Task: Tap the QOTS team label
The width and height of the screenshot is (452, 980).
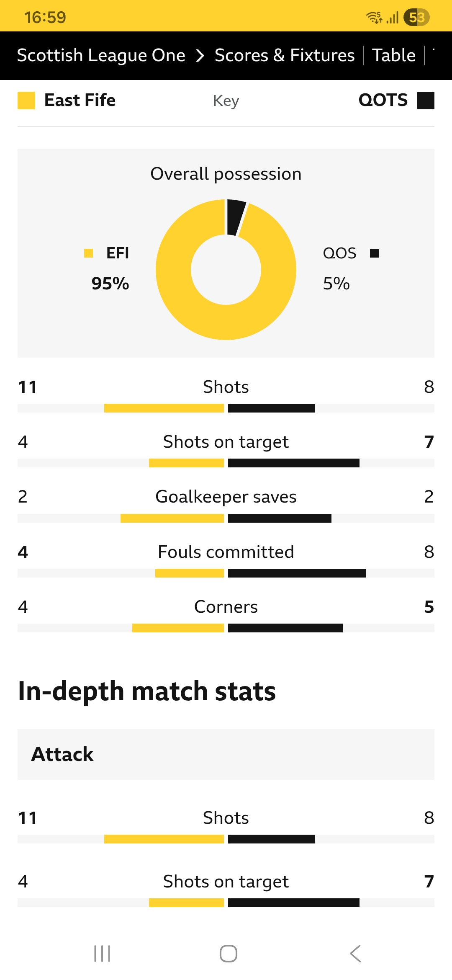Action: coord(383,100)
